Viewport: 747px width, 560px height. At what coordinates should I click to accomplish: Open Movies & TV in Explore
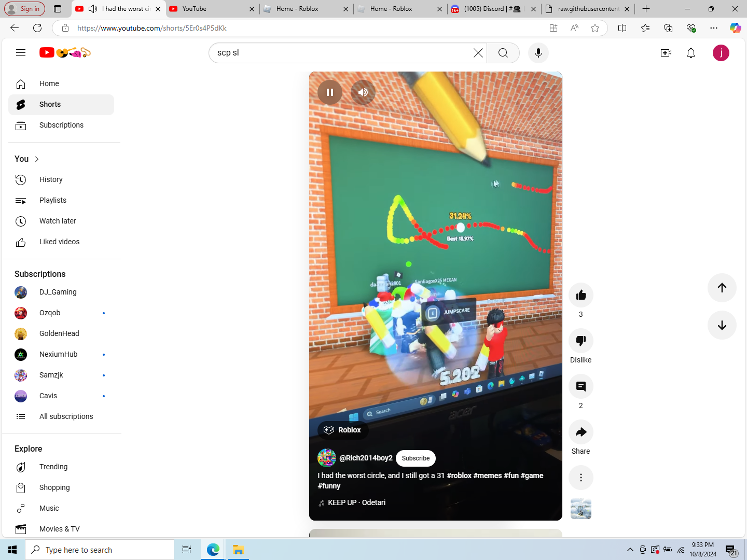[x=61, y=529]
